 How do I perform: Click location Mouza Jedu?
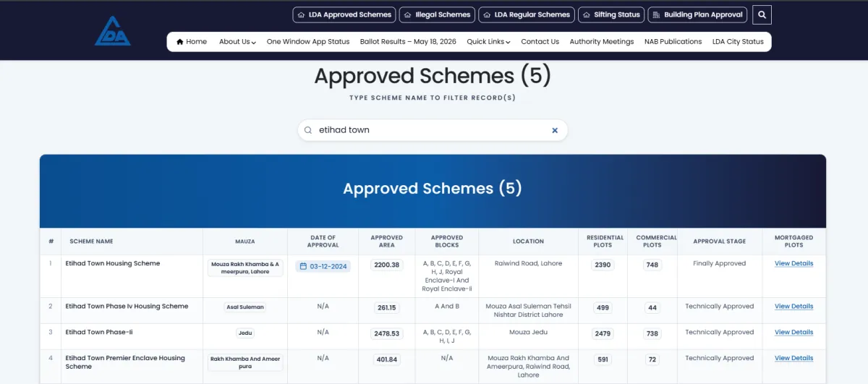tap(528, 333)
